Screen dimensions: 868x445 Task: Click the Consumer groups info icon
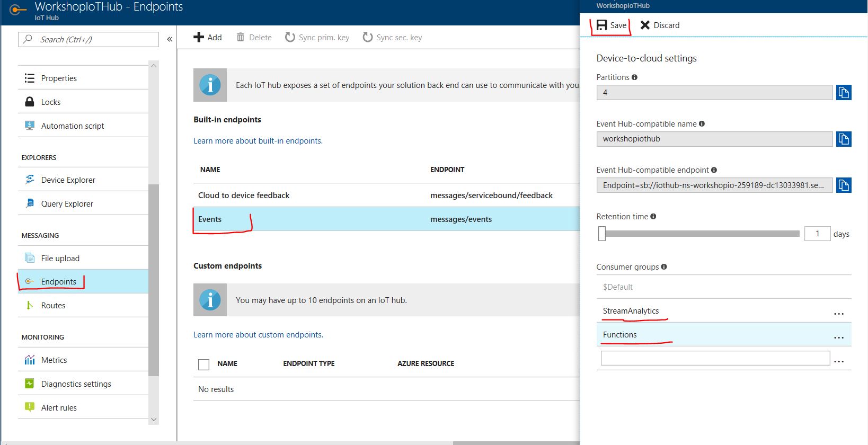click(664, 267)
